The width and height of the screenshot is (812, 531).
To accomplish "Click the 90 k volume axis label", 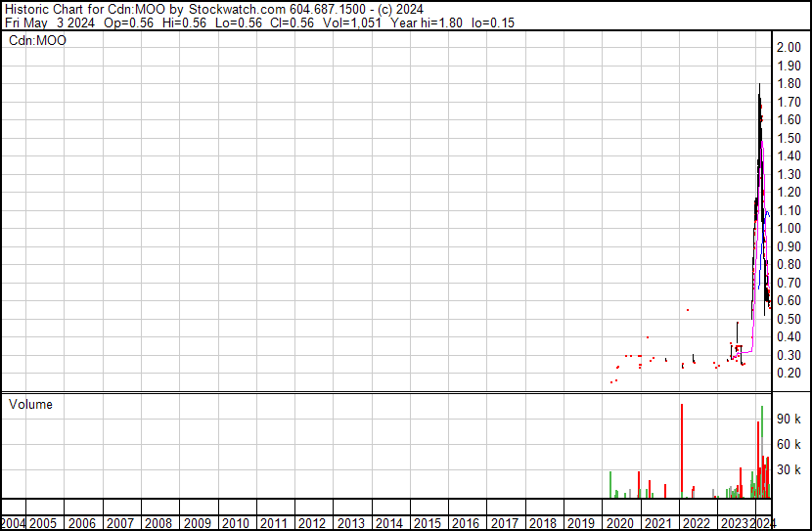I will (789, 420).
